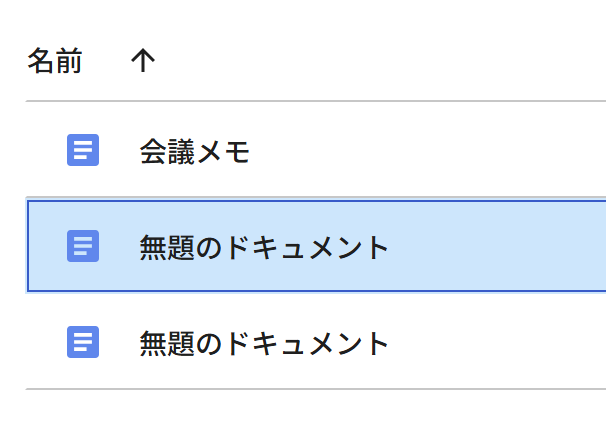Click the Docs icon of the bottom 無題のドキュメント

pos(83,342)
